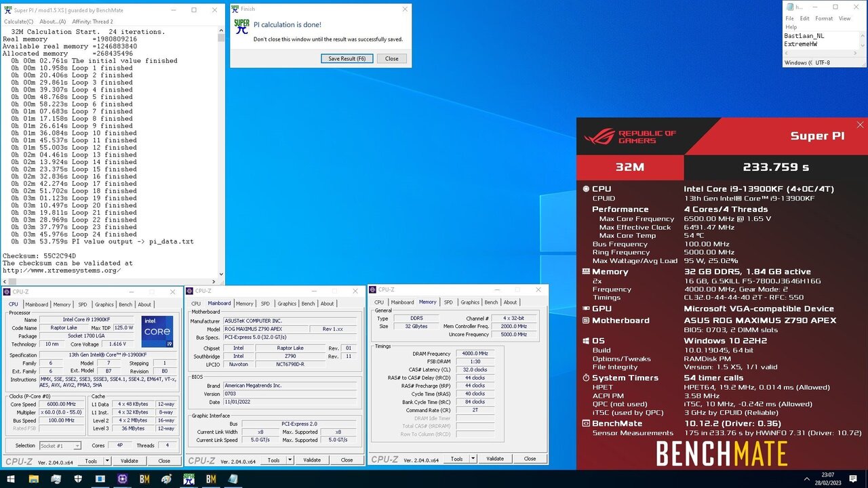Close the BenchMate result panel
The width and height of the screenshot is (868, 488).
(860, 125)
